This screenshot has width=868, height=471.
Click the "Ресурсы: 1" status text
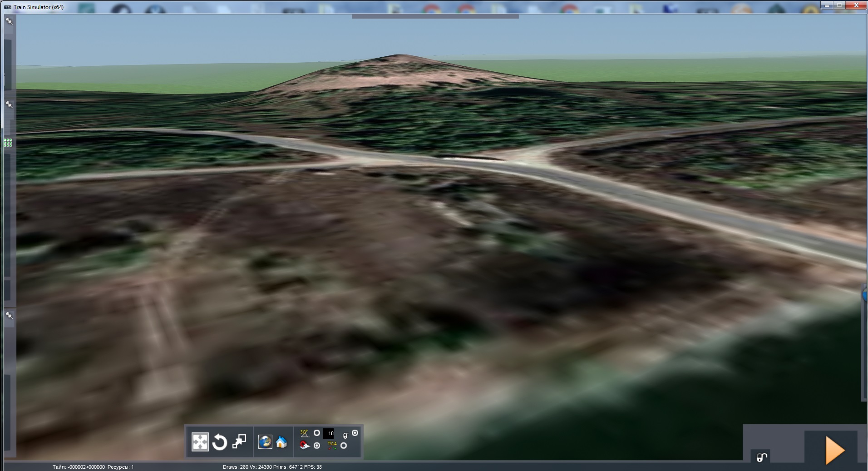click(121, 467)
